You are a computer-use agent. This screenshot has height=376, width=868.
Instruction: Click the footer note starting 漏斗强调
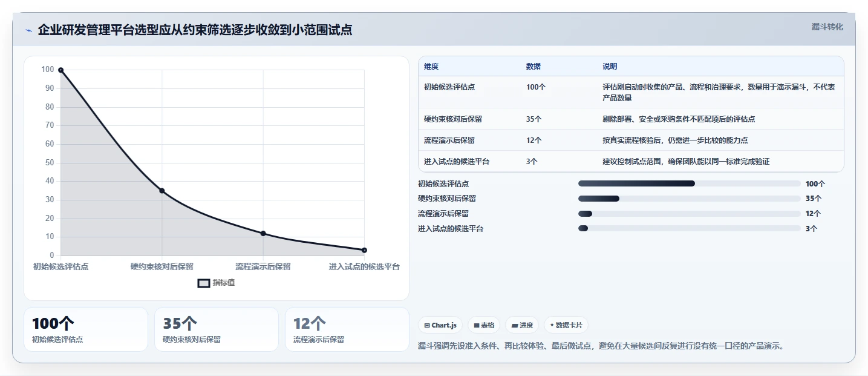click(601, 346)
